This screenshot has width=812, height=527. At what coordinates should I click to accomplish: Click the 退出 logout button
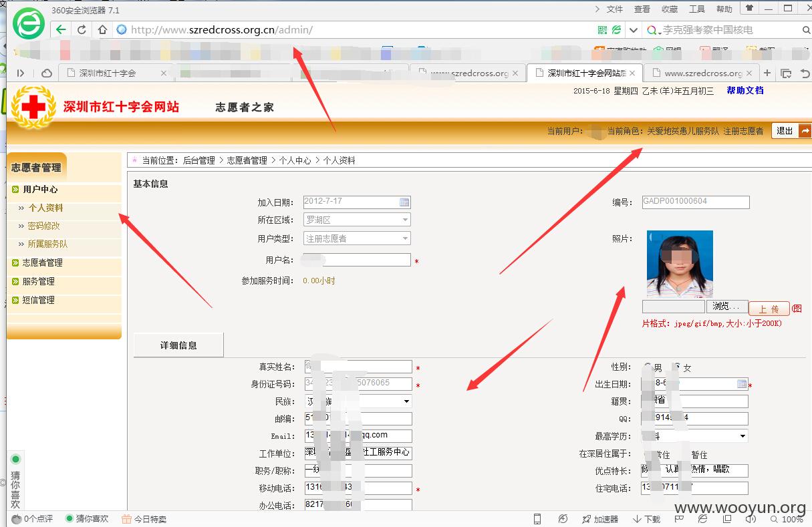(x=792, y=131)
